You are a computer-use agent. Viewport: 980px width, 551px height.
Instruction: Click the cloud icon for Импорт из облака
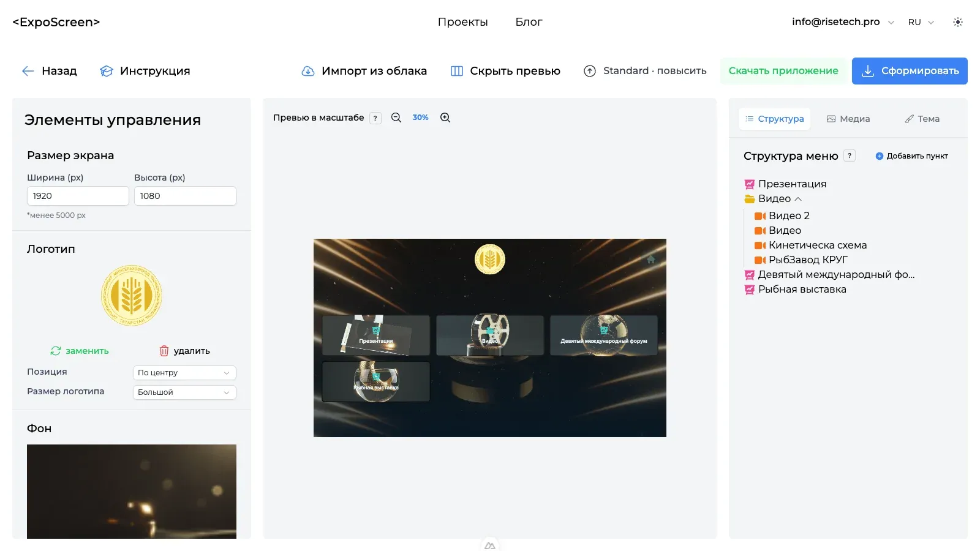[308, 71]
